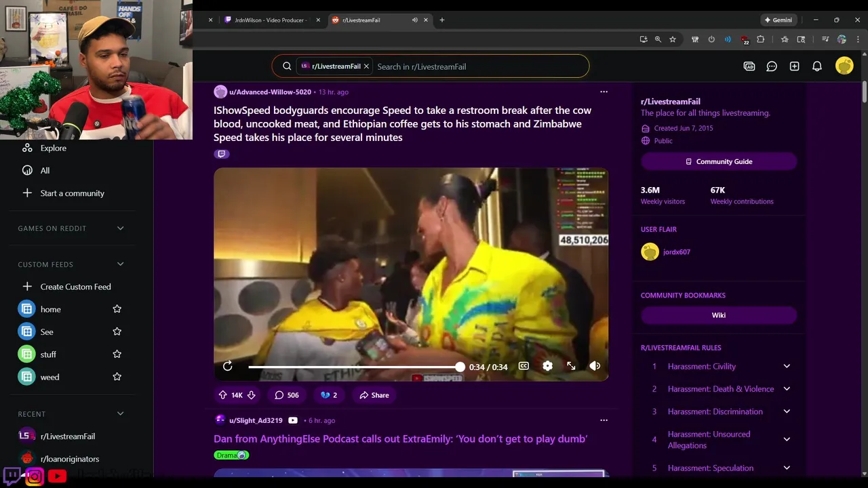The width and height of the screenshot is (868, 488).
Task: Open Reddit notifications bell
Action: click(817, 66)
